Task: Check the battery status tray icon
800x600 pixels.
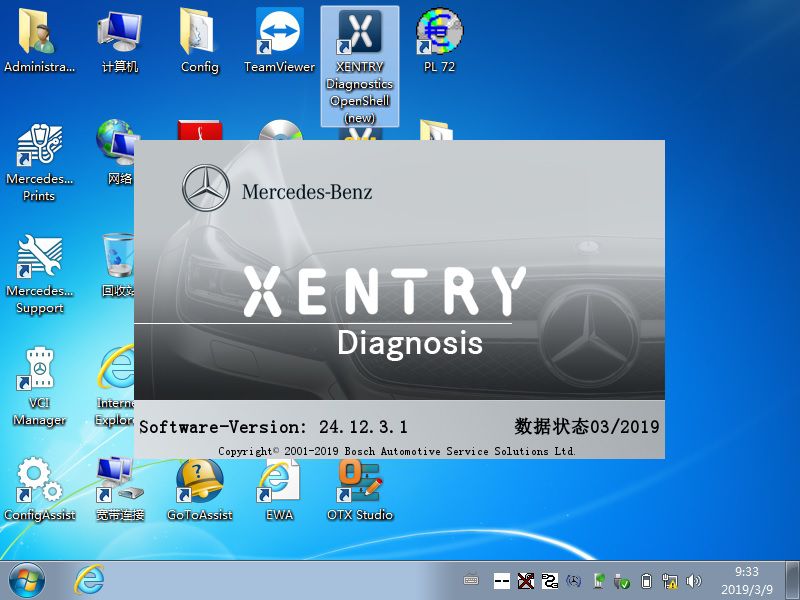Action: click(646, 581)
